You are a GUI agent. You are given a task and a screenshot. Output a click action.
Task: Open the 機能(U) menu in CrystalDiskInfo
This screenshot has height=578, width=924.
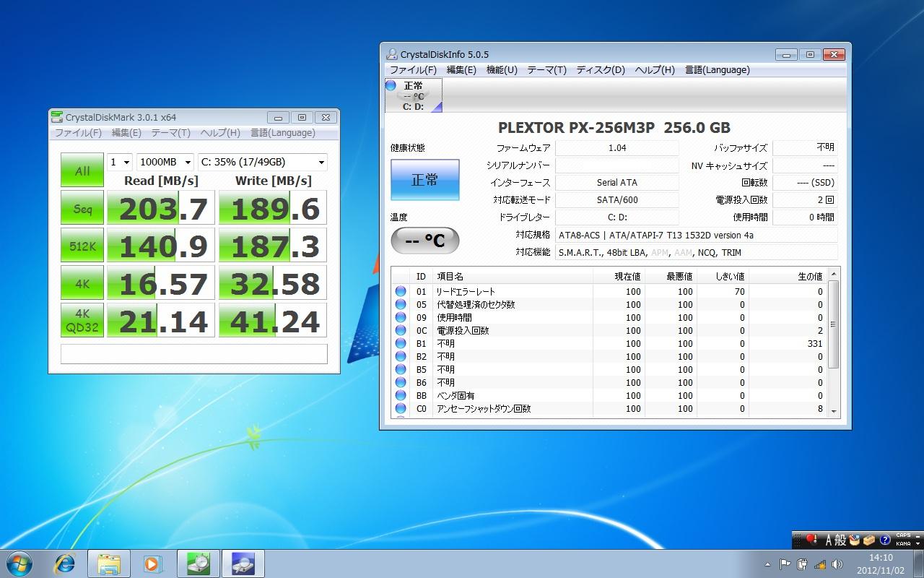pyautogui.click(x=502, y=70)
